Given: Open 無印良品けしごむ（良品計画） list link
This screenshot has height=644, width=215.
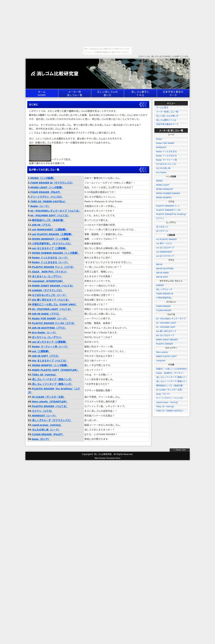Looking at the screenshot, I should [48, 220].
